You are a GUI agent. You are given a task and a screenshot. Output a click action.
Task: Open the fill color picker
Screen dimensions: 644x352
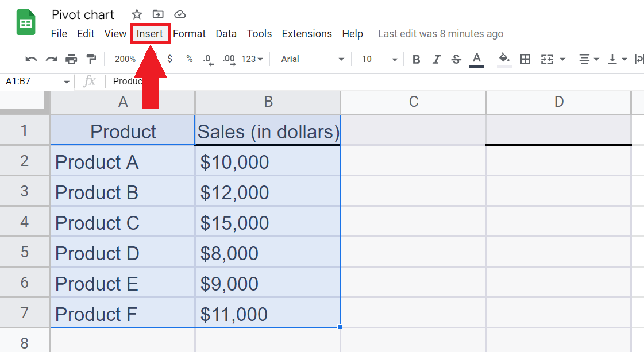click(504, 60)
